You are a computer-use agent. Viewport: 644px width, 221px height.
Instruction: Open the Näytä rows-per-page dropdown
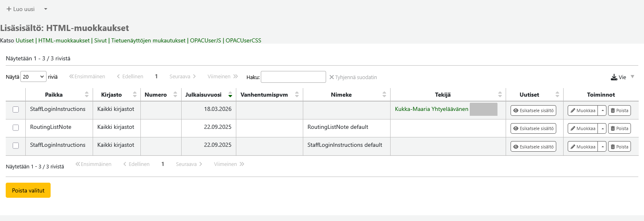[x=34, y=77]
